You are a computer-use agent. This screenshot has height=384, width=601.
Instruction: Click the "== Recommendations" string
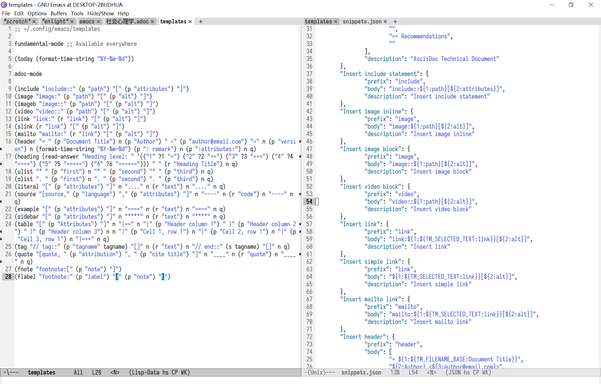point(419,36)
